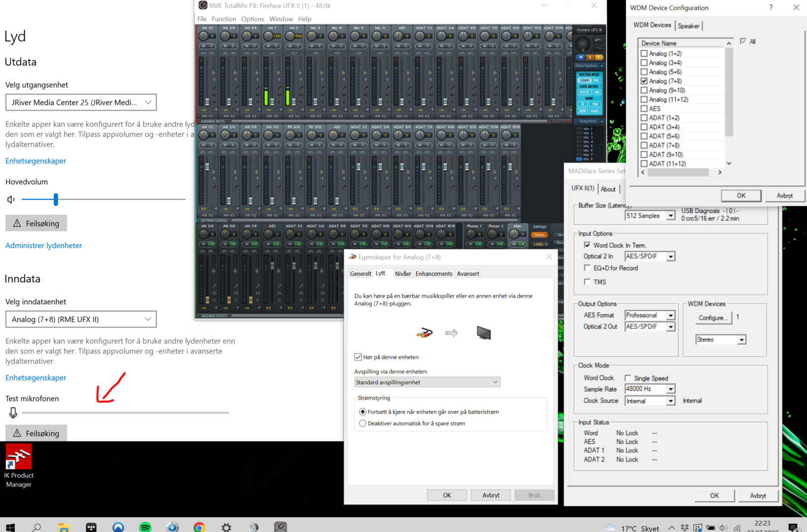Click the T trim icon on AN 8 input

tap(300, 79)
